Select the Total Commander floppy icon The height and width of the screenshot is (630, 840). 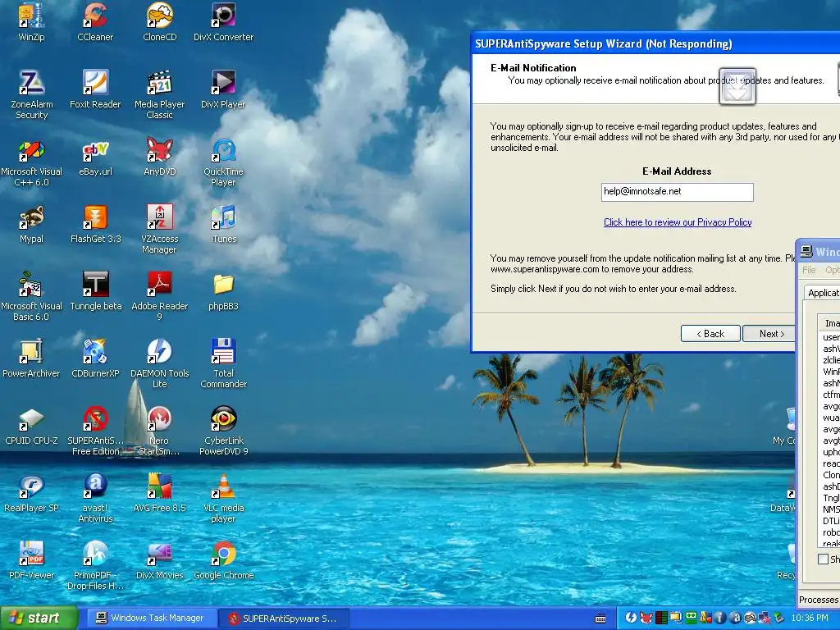[223, 363]
